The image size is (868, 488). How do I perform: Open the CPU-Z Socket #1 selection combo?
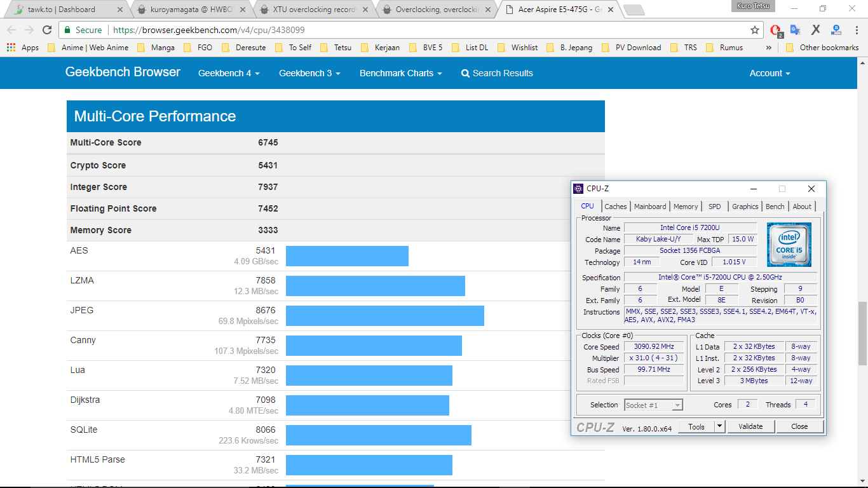click(x=653, y=405)
